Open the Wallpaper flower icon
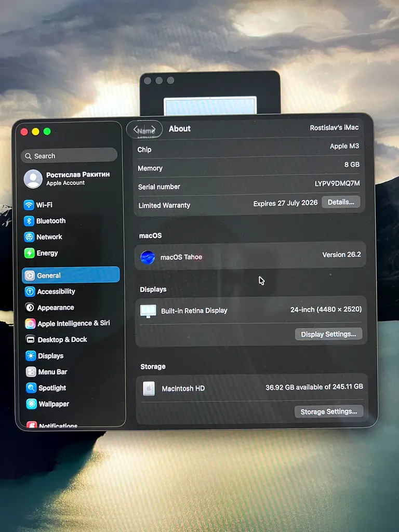 click(32, 404)
